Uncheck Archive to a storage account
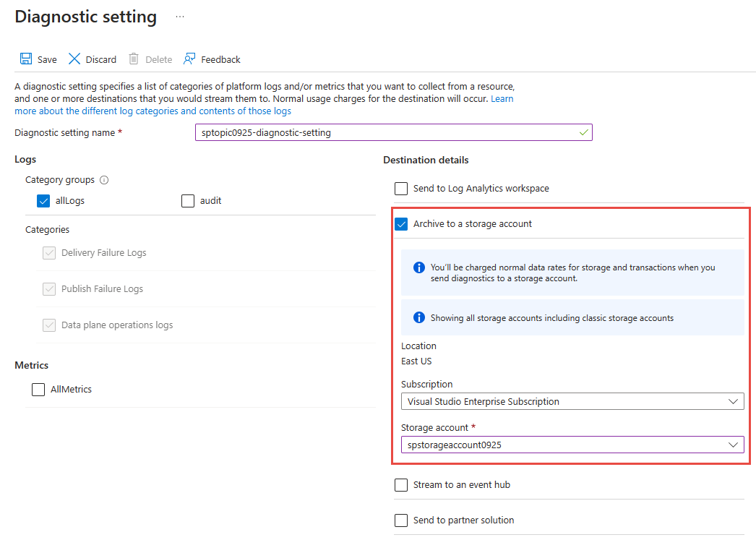 pyautogui.click(x=401, y=224)
